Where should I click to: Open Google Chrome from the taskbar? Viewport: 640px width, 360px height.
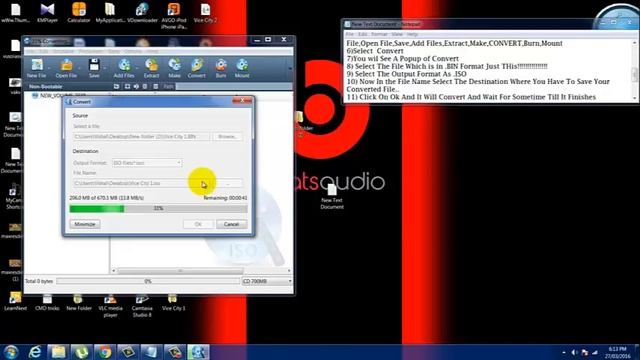(x=104, y=352)
